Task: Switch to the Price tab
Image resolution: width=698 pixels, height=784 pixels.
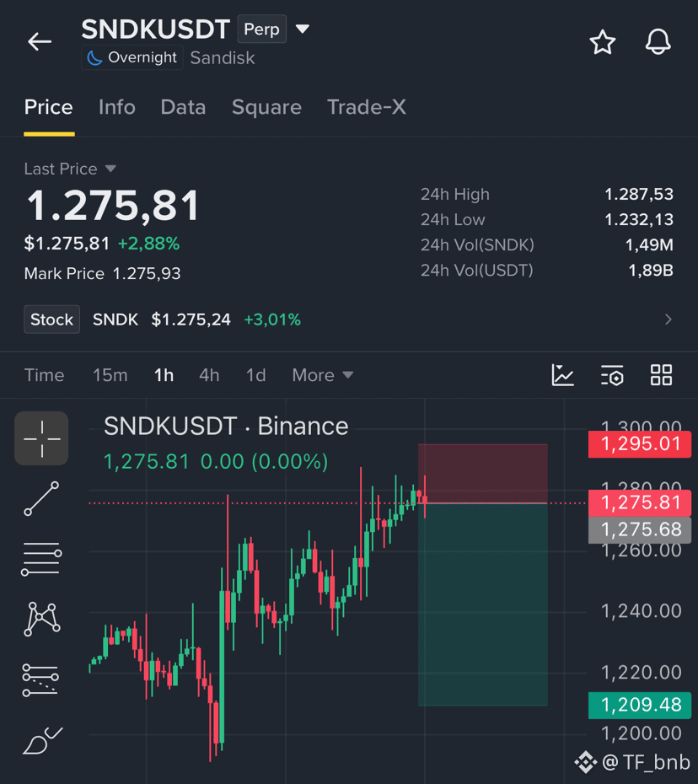Action: 49,107
